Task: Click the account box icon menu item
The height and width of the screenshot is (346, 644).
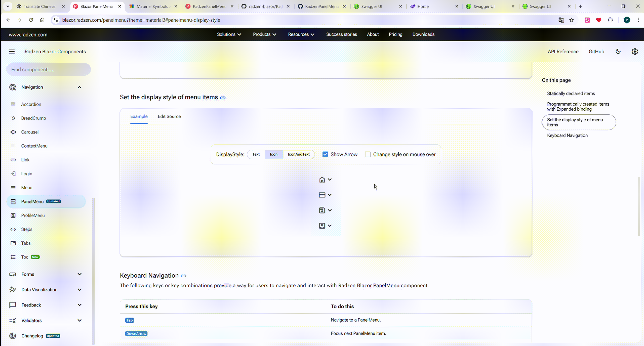Action: click(322, 226)
